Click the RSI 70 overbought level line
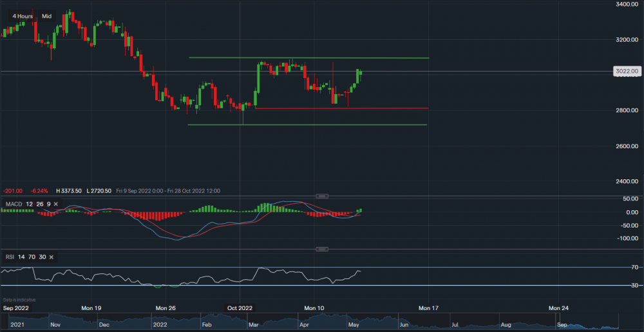644x332 pixels. (x=322, y=267)
